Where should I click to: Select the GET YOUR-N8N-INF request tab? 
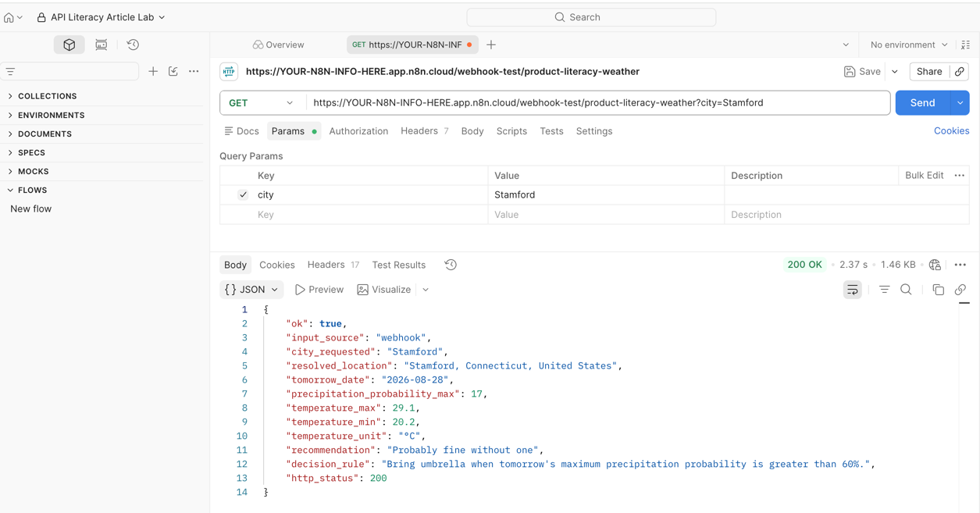(412, 45)
